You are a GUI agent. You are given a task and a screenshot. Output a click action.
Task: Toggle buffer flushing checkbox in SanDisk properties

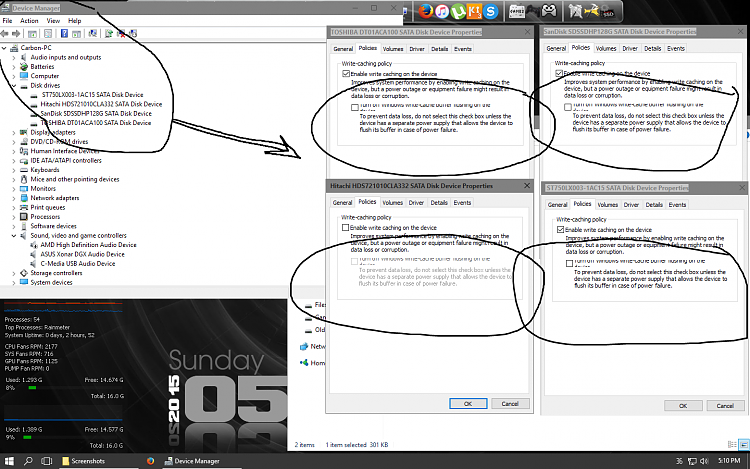tap(568, 107)
